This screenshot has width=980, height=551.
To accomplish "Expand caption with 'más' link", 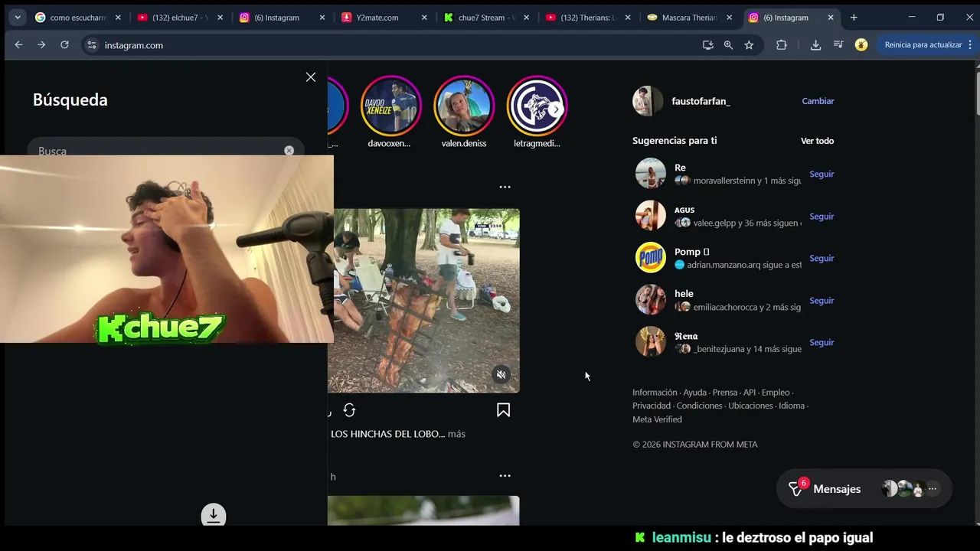I will [456, 434].
